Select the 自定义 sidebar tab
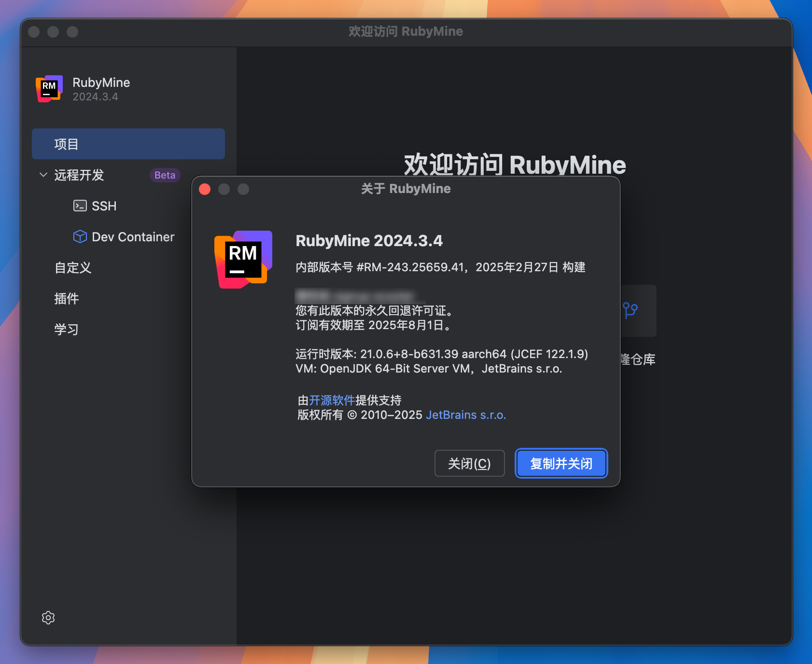The height and width of the screenshot is (664, 812). pyautogui.click(x=73, y=268)
